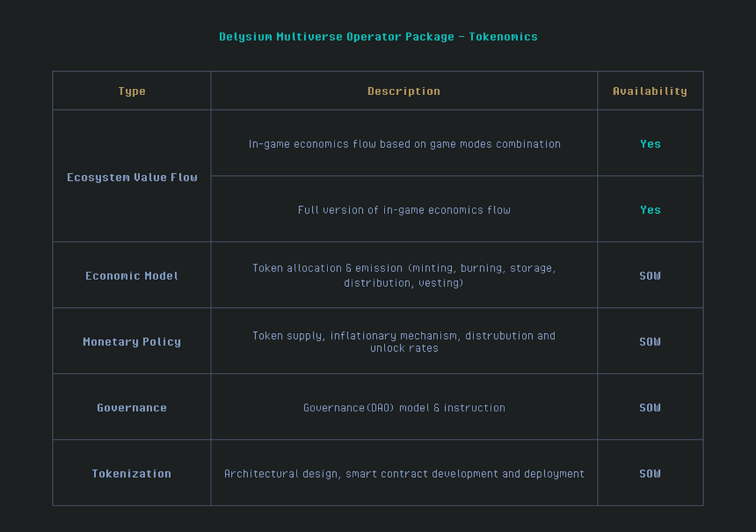
Task: Click 'Full version of in-game economics flow' cell
Action: 404,210
